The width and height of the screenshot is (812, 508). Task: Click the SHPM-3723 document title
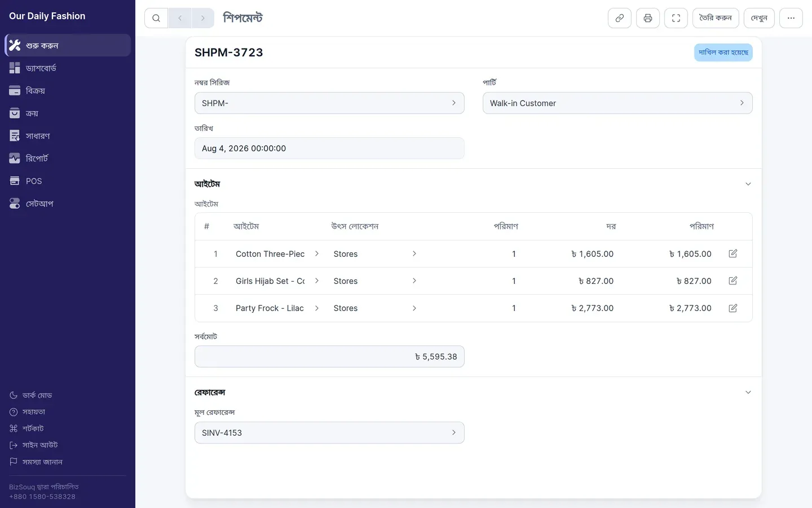pos(229,52)
